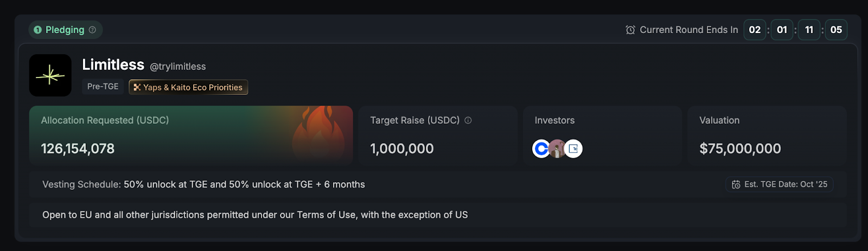Click the Limitless project title
This screenshot has width=868, height=251.
click(x=113, y=65)
